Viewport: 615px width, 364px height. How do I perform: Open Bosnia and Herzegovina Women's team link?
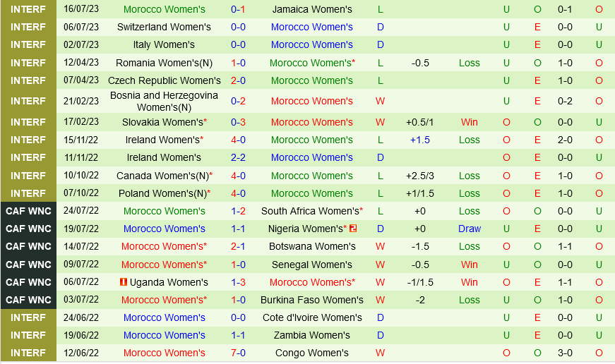[164, 101]
